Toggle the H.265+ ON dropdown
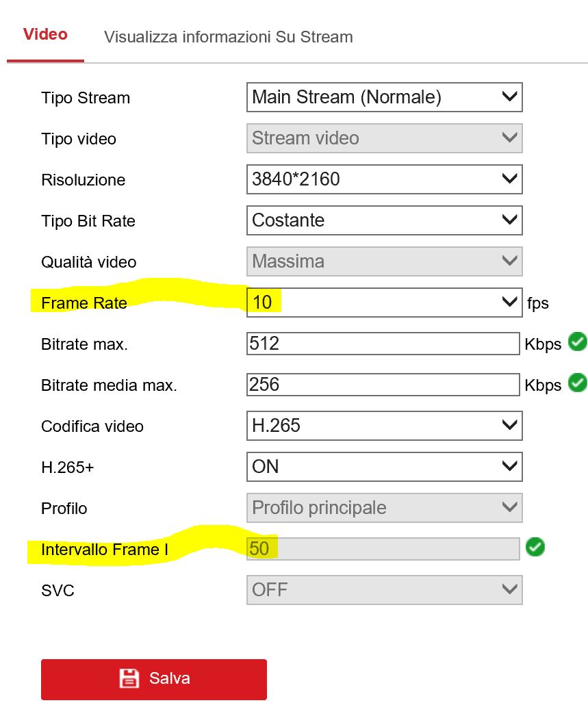 tap(384, 467)
